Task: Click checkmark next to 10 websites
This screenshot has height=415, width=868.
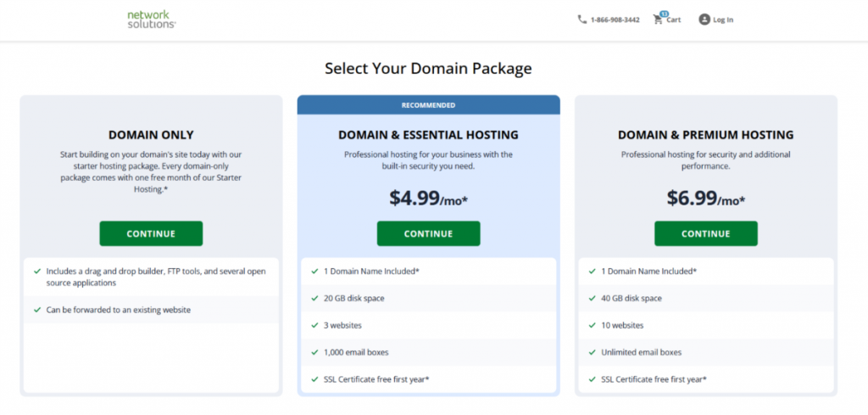Action: 592,325
